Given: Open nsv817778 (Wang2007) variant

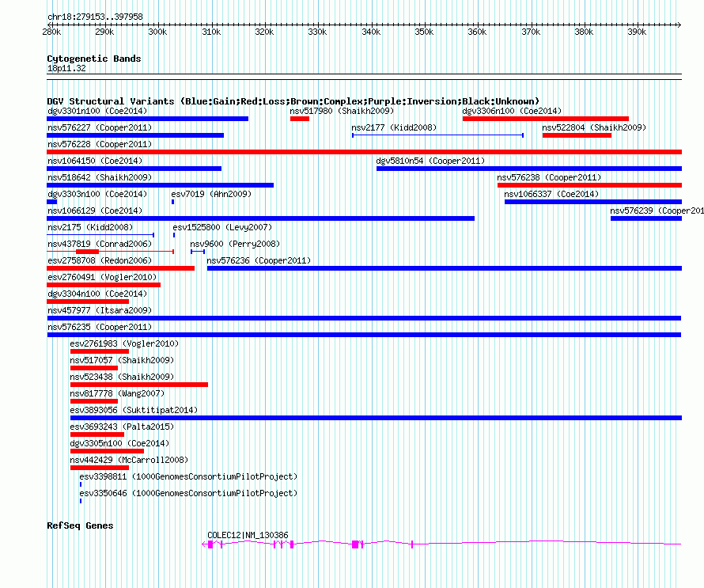Looking at the screenshot, I should tap(94, 401).
